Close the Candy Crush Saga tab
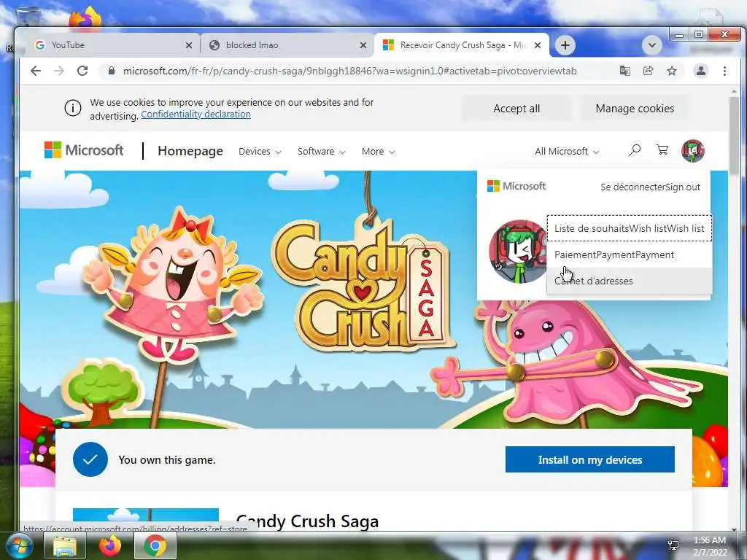The width and height of the screenshot is (747, 560). (x=538, y=45)
